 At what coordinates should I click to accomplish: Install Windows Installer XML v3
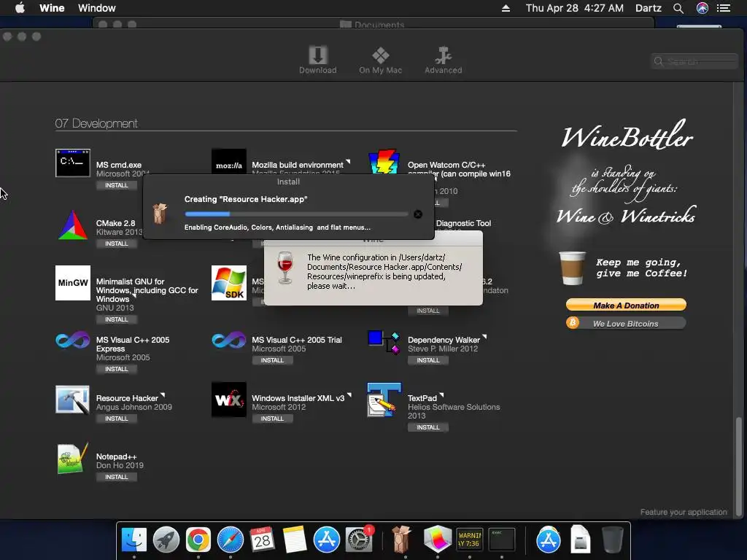pyautogui.click(x=272, y=419)
